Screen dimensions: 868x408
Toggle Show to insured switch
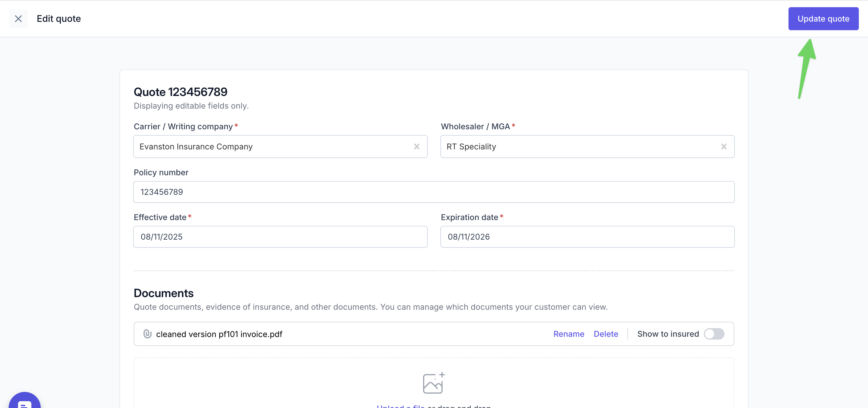(714, 334)
